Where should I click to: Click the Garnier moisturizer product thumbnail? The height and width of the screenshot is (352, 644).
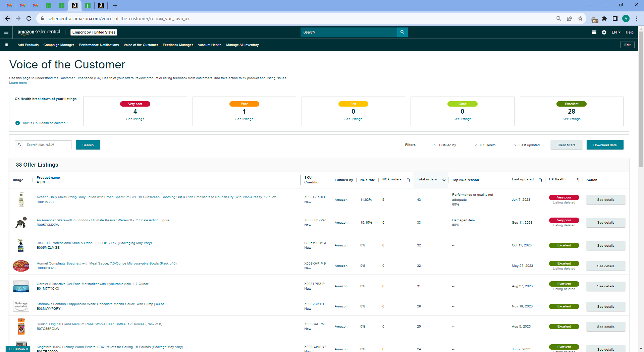[21, 286]
